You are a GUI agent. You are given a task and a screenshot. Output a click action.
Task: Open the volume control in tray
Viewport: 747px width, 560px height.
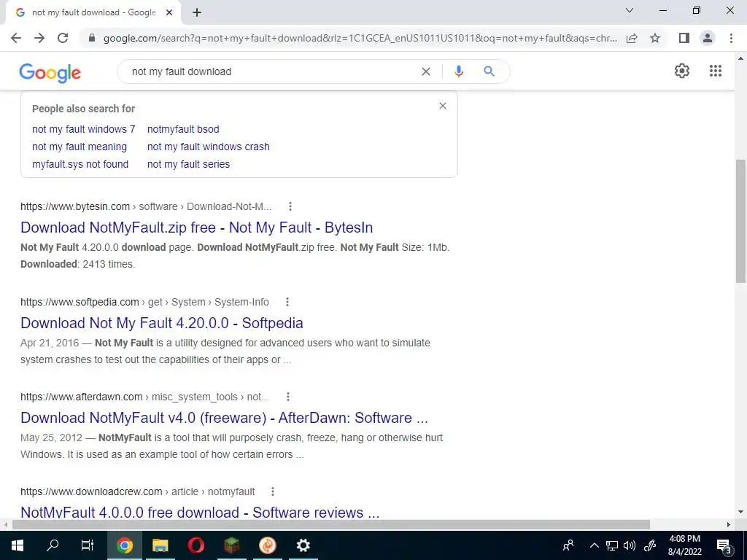[x=630, y=545]
